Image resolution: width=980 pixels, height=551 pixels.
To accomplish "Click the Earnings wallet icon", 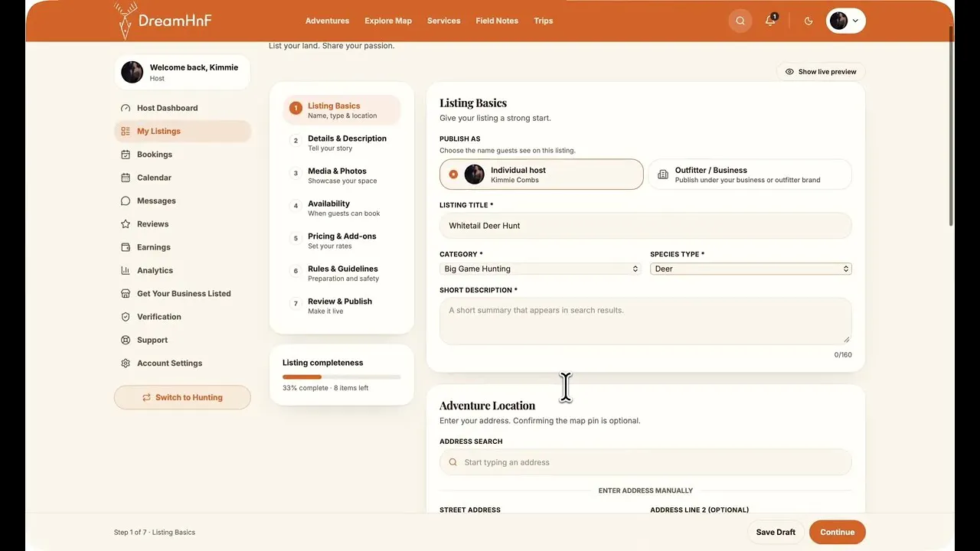I will tap(126, 247).
